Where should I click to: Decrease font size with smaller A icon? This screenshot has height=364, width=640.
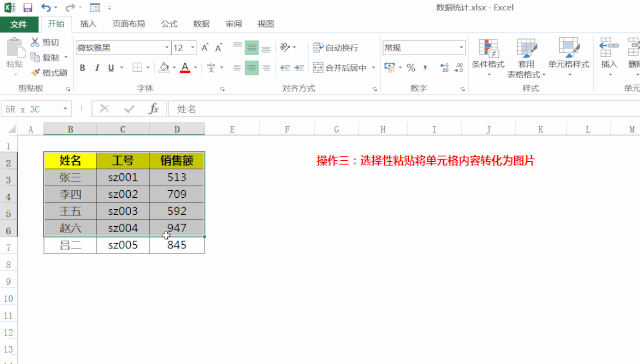coord(219,48)
